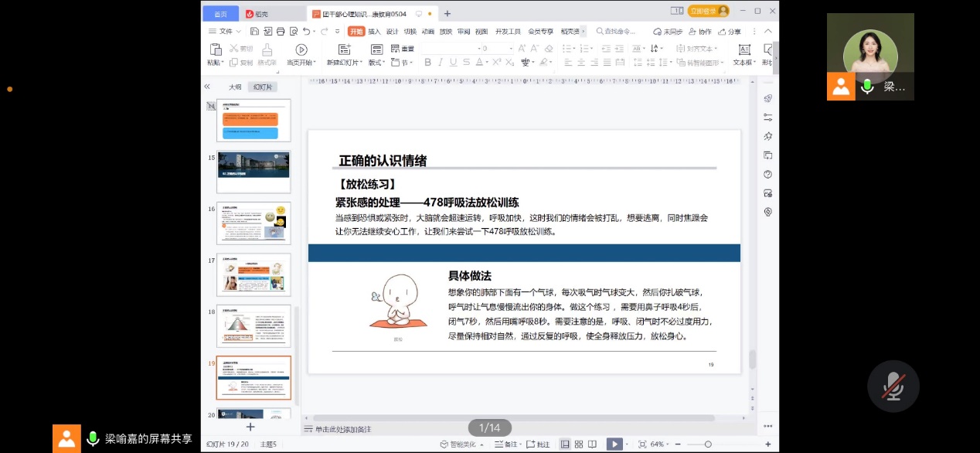Open the 文件 menu dropdown
This screenshot has height=453, width=980.
pyautogui.click(x=225, y=32)
